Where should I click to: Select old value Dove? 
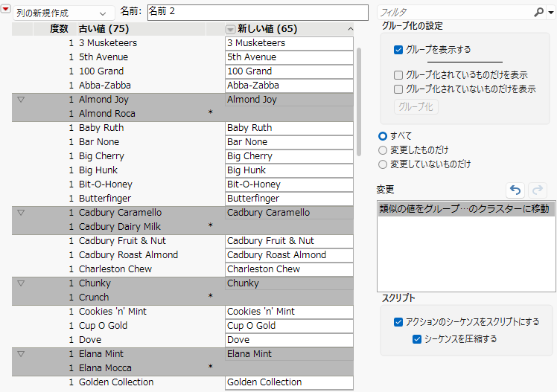(x=90, y=340)
